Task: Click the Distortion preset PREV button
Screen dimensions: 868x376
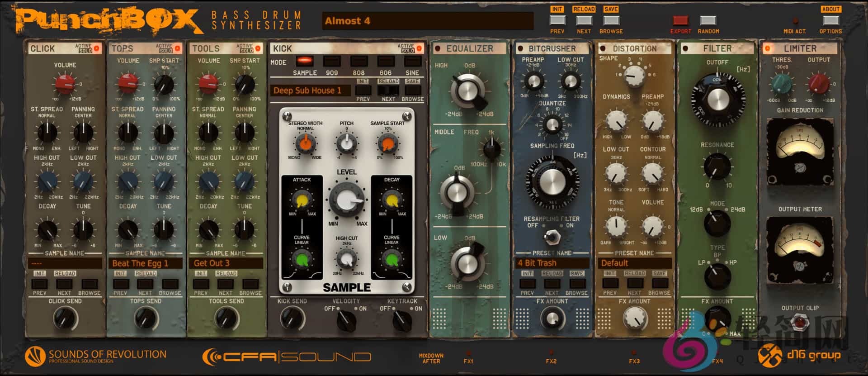Action: 610,283
